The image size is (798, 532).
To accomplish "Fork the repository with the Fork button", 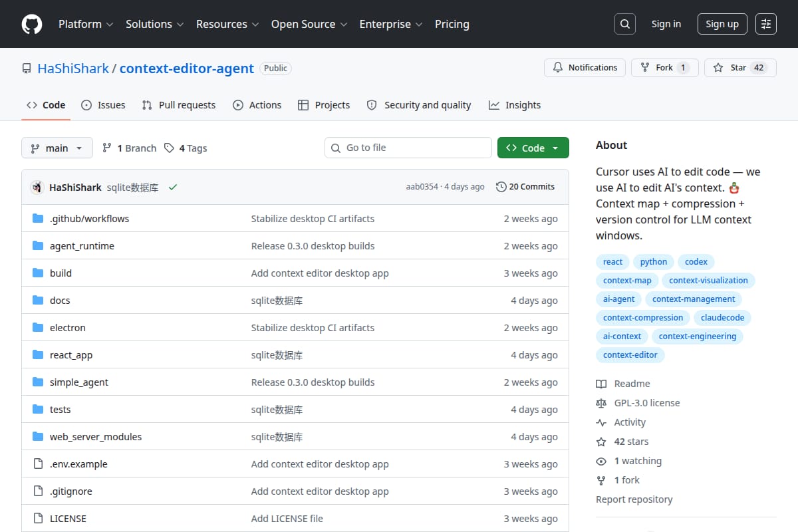I will pos(664,68).
